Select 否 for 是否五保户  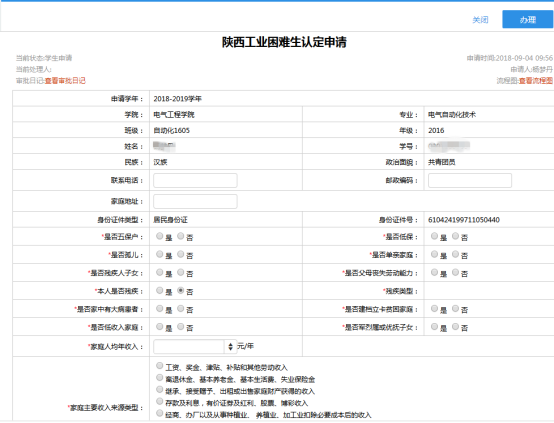click(181, 236)
